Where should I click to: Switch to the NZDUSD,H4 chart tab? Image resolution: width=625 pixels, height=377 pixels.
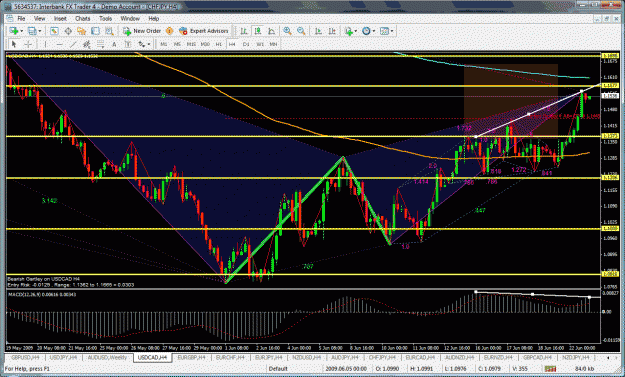[x=306, y=357]
